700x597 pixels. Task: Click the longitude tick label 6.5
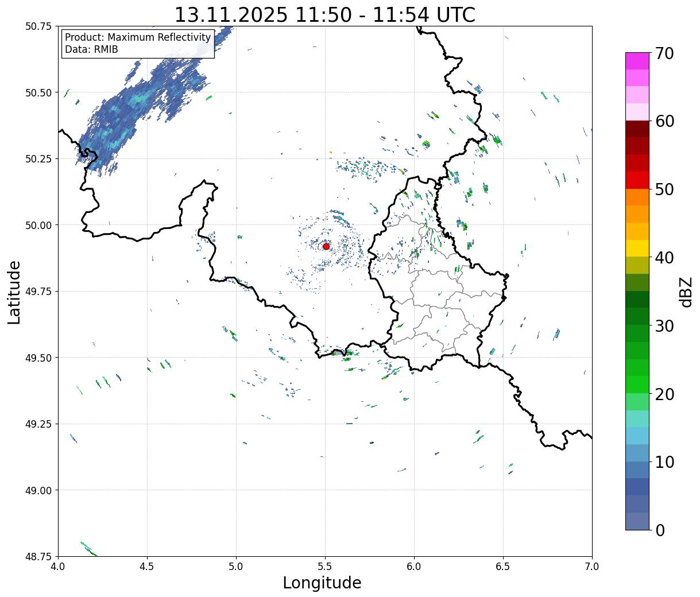click(503, 567)
